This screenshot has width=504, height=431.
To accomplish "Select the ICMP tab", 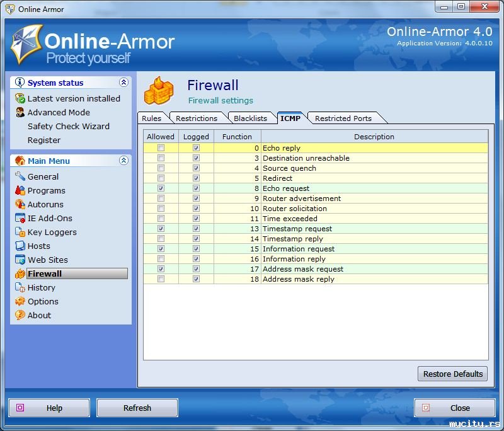I will coord(290,118).
